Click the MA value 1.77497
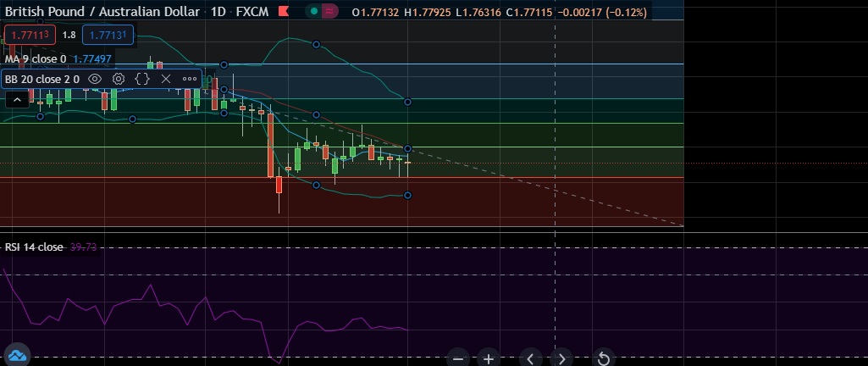The height and width of the screenshot is (366, 868). click(x=92, y=58)
